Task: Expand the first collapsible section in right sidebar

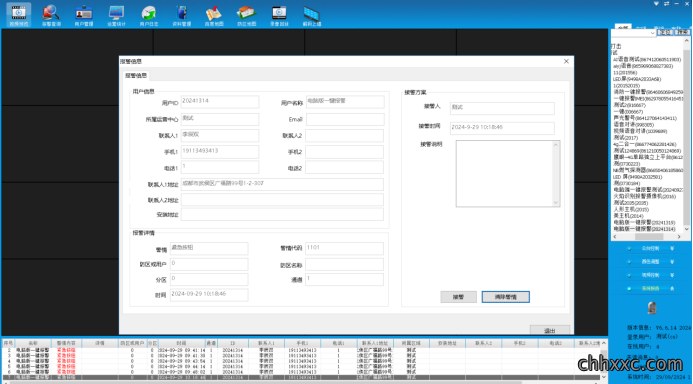Action: tap(650, 248)
